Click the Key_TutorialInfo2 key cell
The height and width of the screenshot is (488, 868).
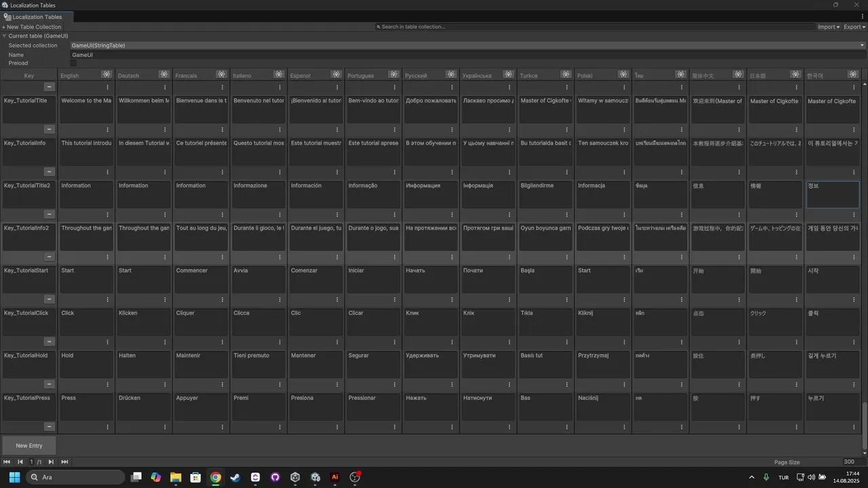click(29, 237)
